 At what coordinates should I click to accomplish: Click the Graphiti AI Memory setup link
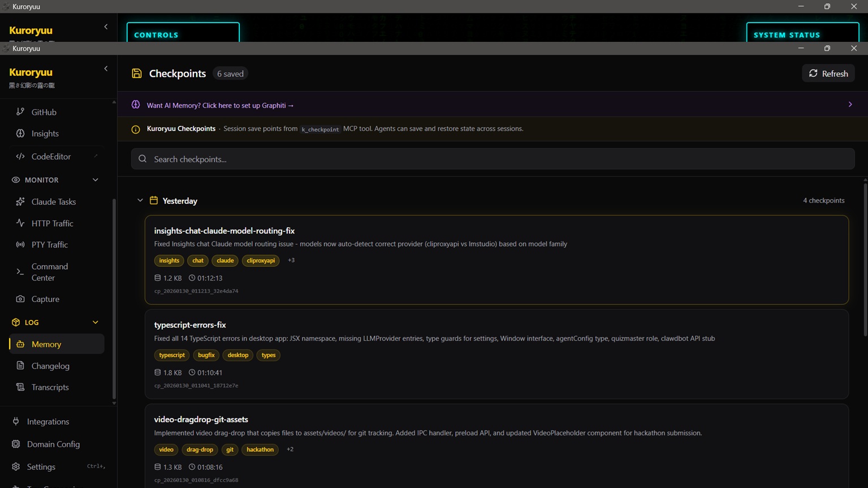pyautogui.click(x=220, y=105)
